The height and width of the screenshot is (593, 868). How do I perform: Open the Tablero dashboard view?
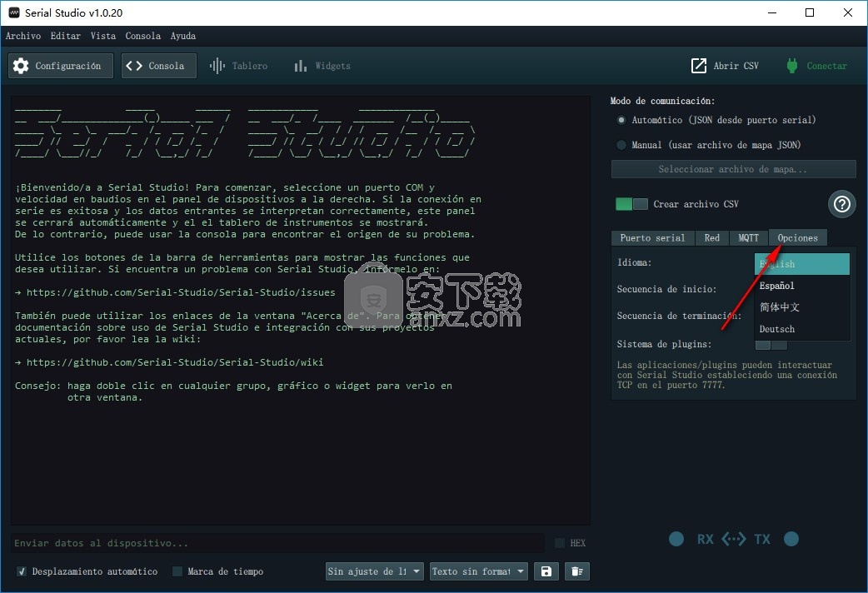coord(238,66)
